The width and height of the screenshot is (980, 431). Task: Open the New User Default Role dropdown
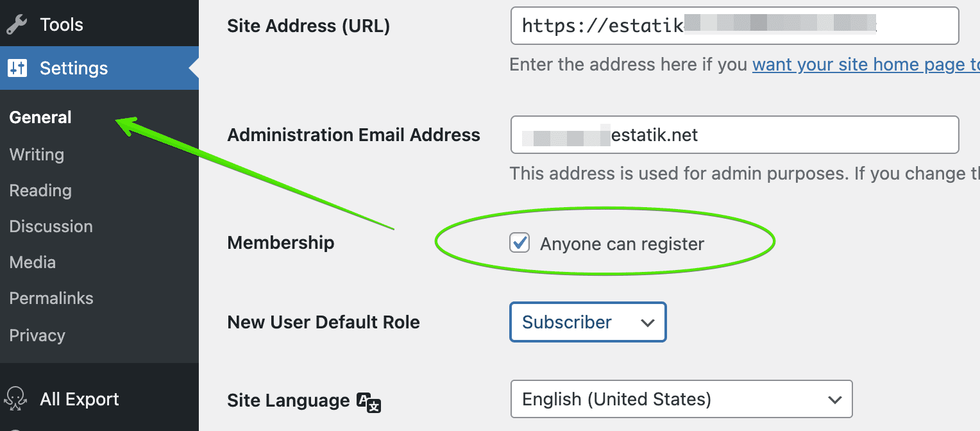tap(587, 322)
